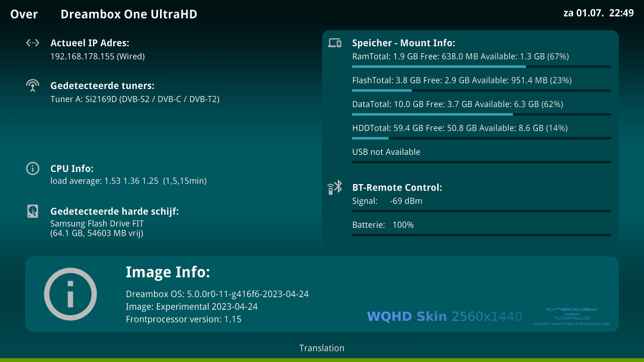The image size is (644, 362).
Task: Click the Over screen title
Action: coord(24,14)
